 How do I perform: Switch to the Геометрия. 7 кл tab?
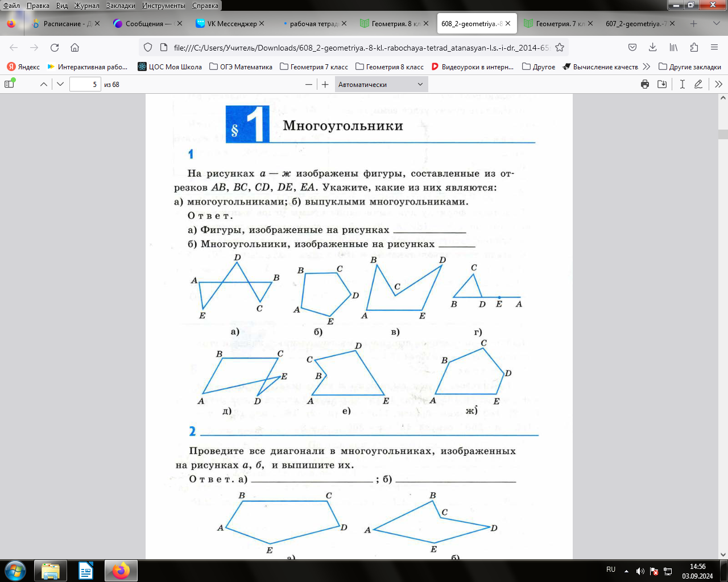tap(558, 24)
